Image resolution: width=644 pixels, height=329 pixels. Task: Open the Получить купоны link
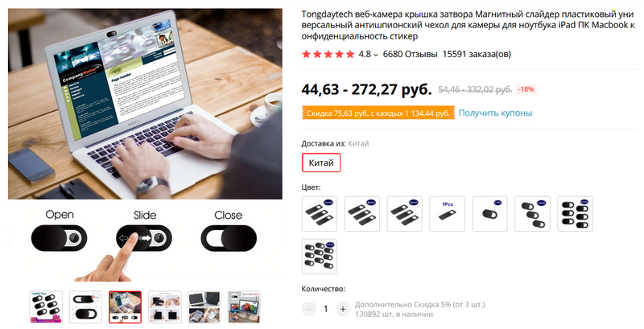tap(495, 113)
